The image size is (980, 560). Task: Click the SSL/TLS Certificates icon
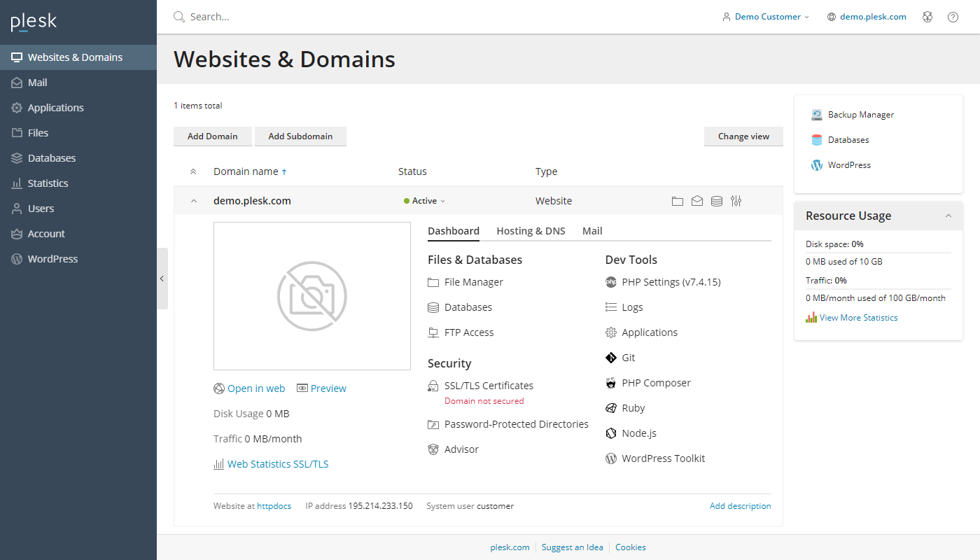pos(433,386)
